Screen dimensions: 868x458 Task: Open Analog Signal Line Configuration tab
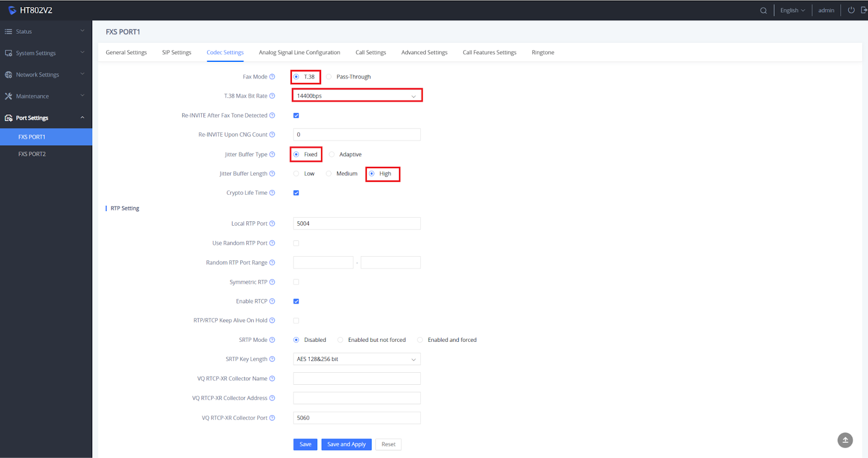(299, 53)
